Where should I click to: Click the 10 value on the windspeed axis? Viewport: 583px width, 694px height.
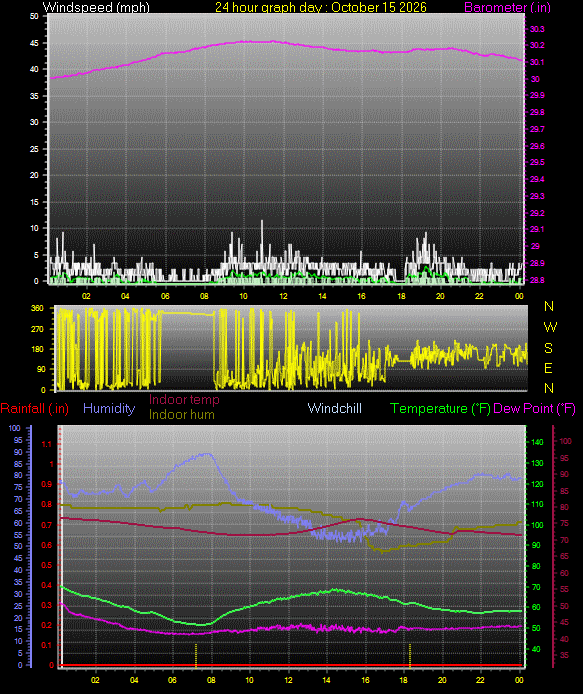(x=34, y=228)
